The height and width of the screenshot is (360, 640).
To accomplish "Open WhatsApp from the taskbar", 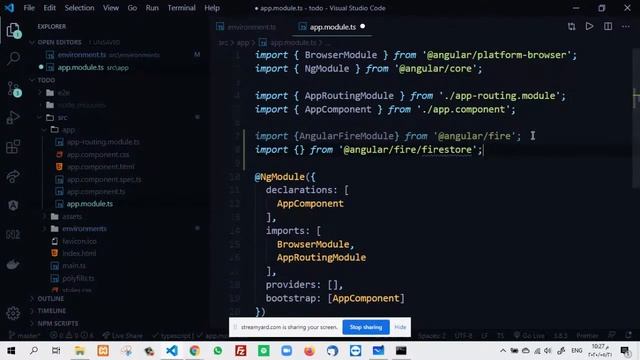I will click(218, 351).
